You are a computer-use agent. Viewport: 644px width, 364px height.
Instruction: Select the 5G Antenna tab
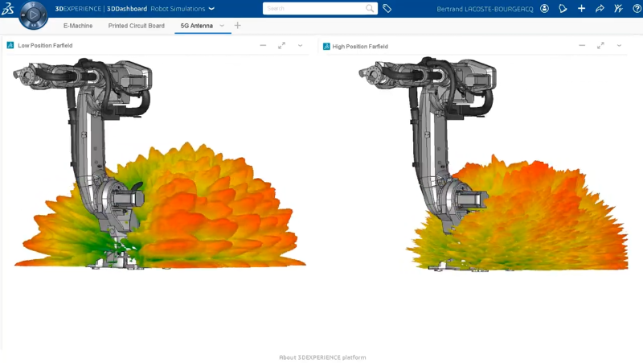(x=197, y=25)
